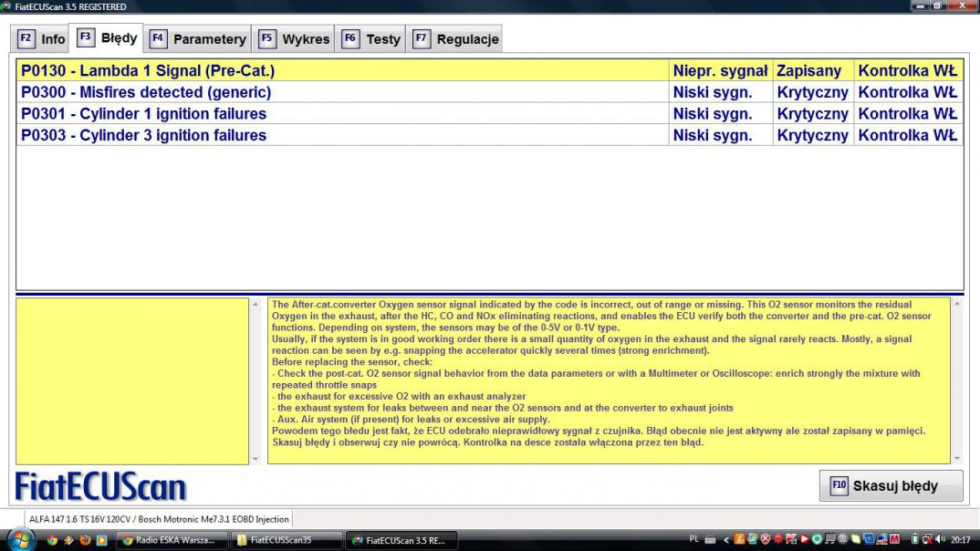Switch to the F4 Parametery tab
Viewport: 980px width, 551px height.
tap(197, 38)
